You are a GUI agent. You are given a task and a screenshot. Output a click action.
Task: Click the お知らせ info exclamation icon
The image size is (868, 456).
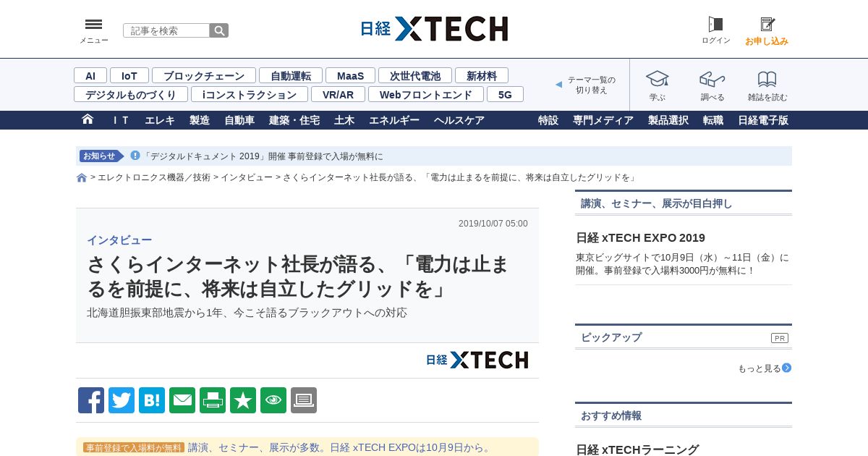135,156
